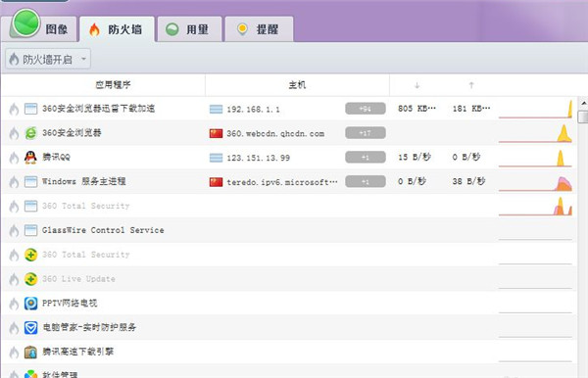Click the vertical scrollbar thumb
This screenshot has width=588, height=378.
583,117
